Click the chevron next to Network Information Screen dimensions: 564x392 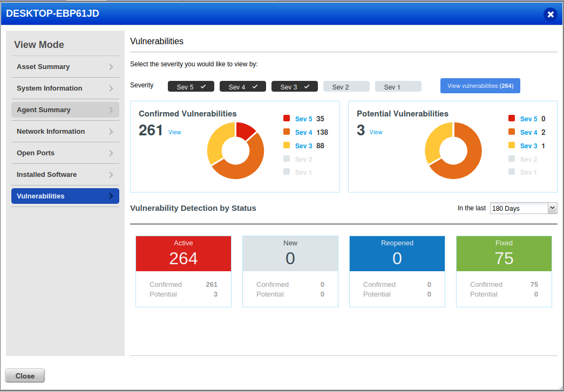tap(111, 132)
